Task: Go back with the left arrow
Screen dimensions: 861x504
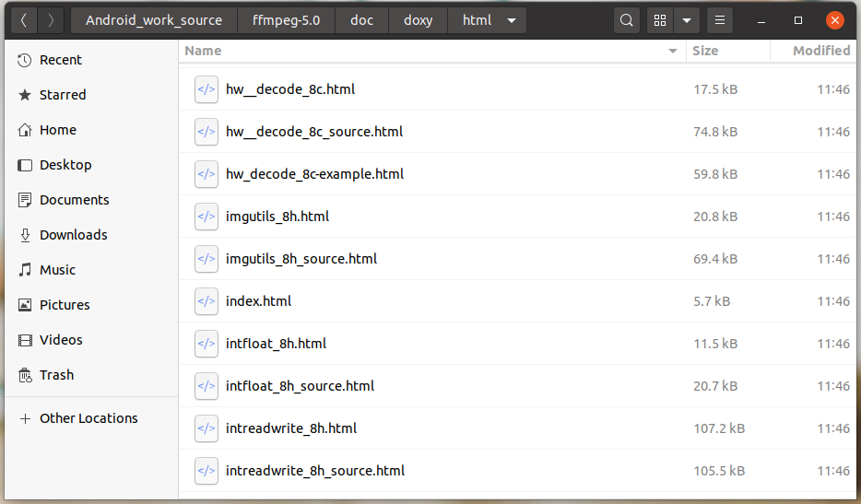Action: click(23, 20)
